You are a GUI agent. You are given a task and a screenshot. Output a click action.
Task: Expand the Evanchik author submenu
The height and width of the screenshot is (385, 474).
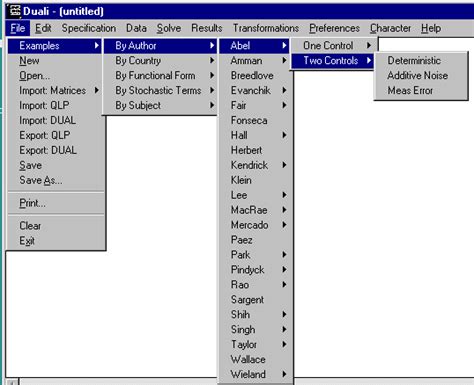256,90
